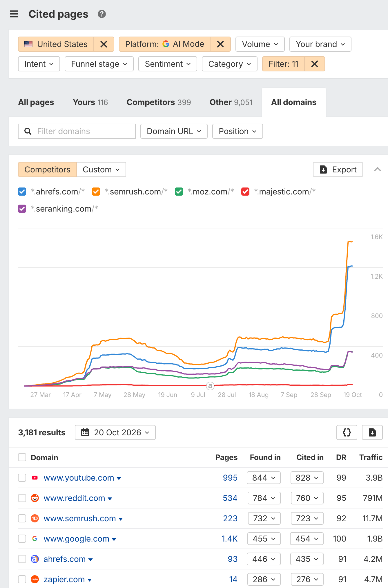Click the Export button
The width and height of the screenshot is (388, 588).
coord(338,169)
